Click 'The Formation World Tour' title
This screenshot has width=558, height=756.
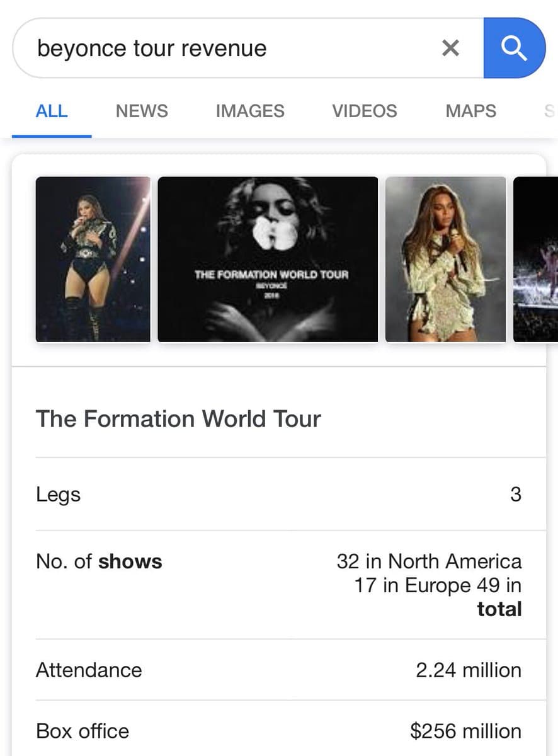click(178, 419)
